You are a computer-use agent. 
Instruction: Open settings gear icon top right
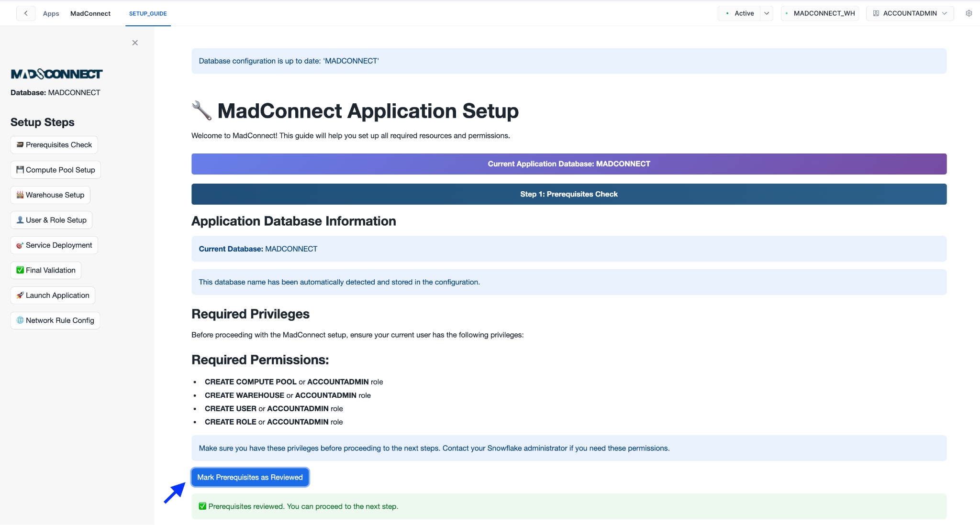[969, 13]
